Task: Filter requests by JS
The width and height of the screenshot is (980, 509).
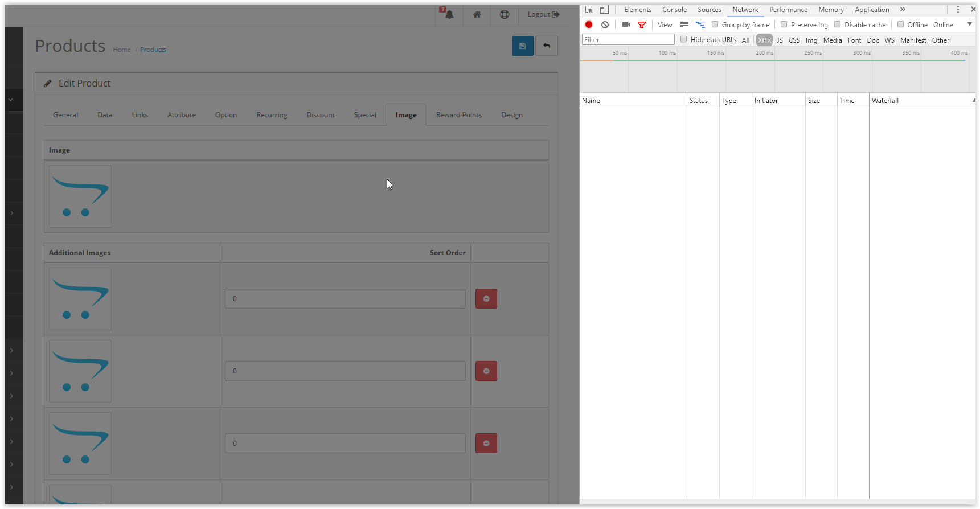Action: [780, 40]
